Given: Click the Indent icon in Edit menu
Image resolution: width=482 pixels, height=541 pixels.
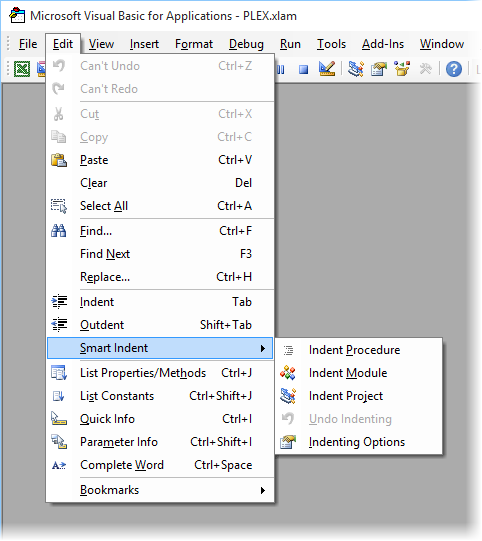Looking at the screenshot, I should coord(59,302).
